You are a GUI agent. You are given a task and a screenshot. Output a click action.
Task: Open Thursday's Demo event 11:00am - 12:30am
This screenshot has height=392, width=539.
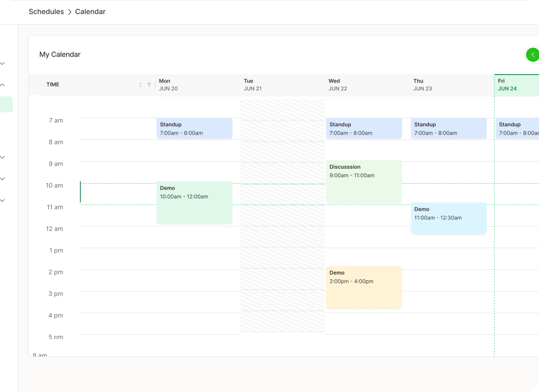click(x=449, y=218)
